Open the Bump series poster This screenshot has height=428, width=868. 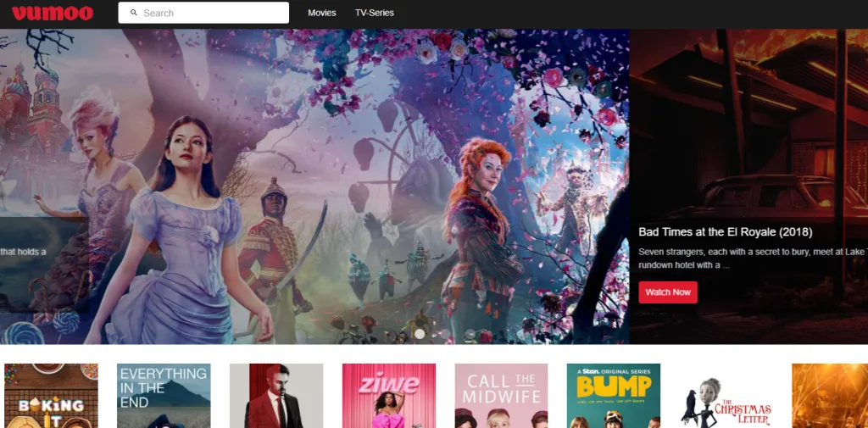coord(614,396)
